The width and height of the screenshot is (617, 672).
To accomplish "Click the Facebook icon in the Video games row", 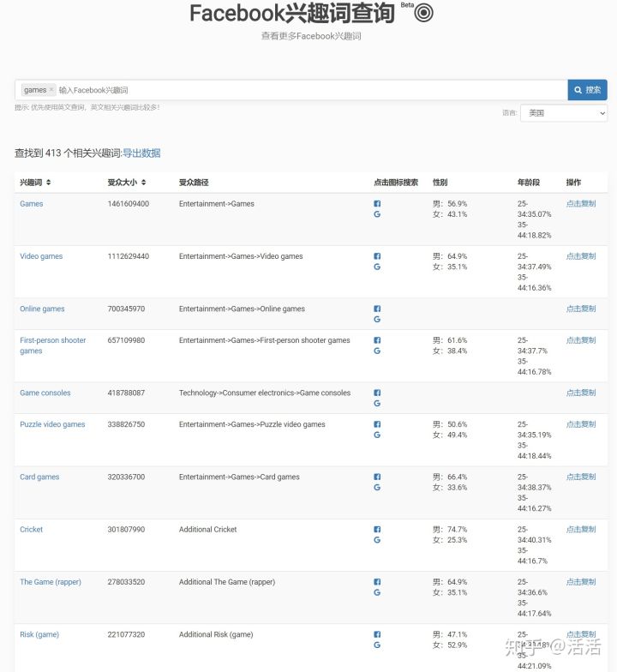I will [x=377, y=256].
